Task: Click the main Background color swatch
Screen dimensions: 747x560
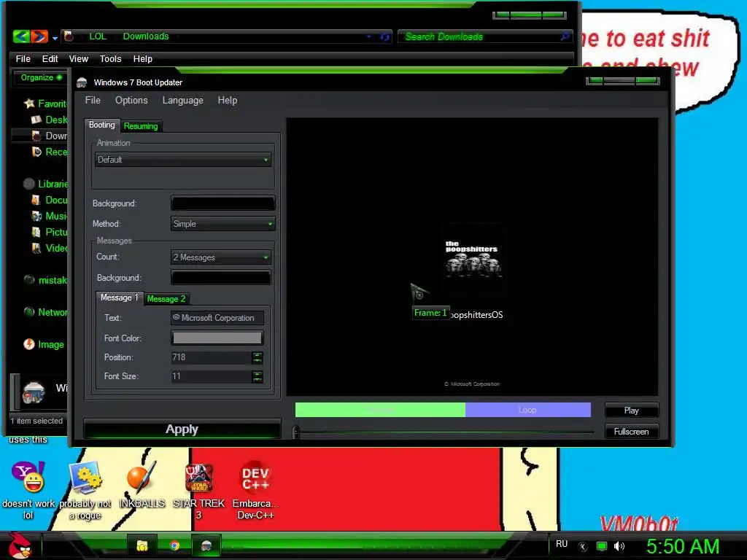Action: click(222, 203)
